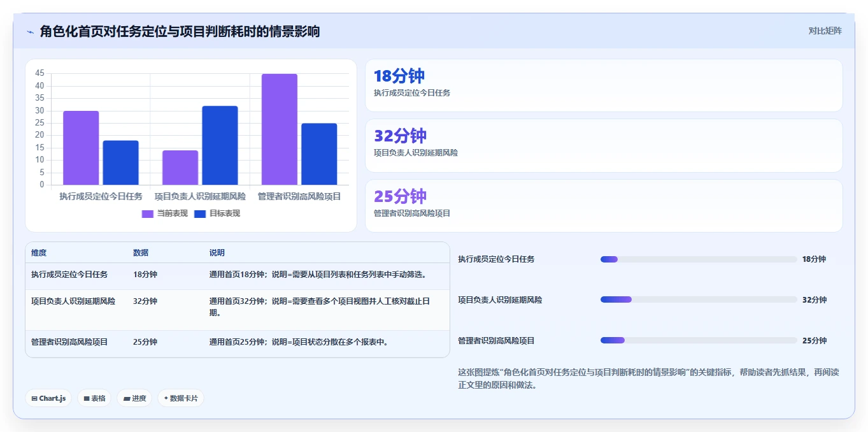Click the 执行成员定位今日任务 progress bar

point(699,259)
